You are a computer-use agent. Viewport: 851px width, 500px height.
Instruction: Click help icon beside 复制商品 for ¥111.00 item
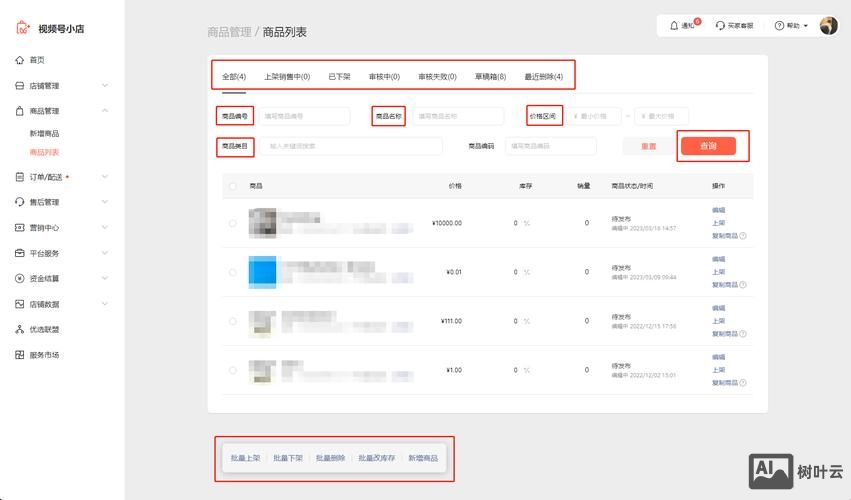pos(743,334)
